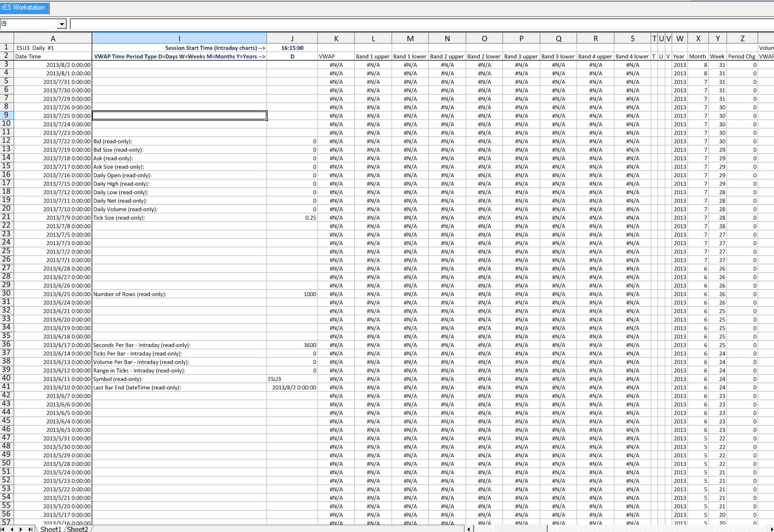The height and width of the screenshot is (532, 774).
Task: Select column O via its header
Action: point(484,38)
